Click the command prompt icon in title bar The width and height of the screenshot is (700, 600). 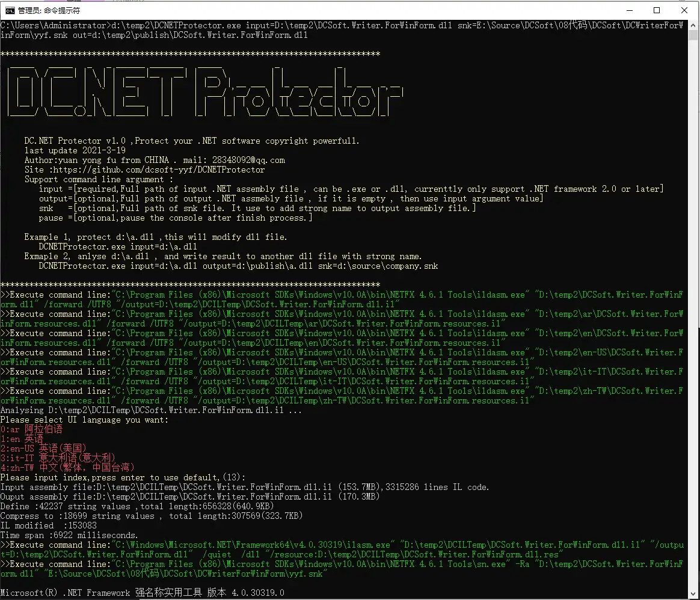coord(10,10)
